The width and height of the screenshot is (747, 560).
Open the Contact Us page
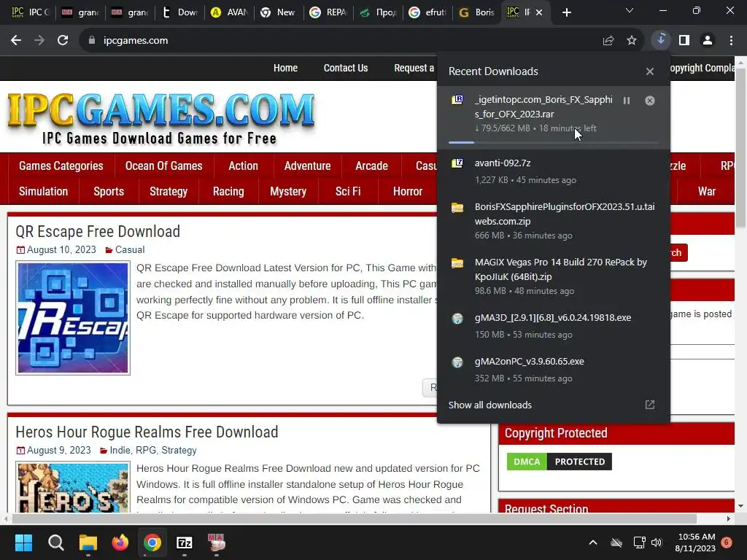[346, 68]
